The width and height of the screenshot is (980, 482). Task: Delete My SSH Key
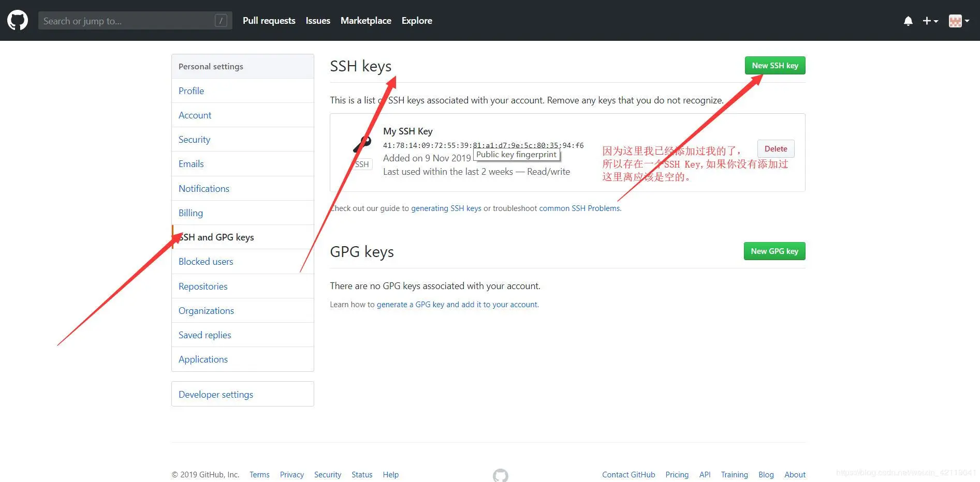point(776,149)
